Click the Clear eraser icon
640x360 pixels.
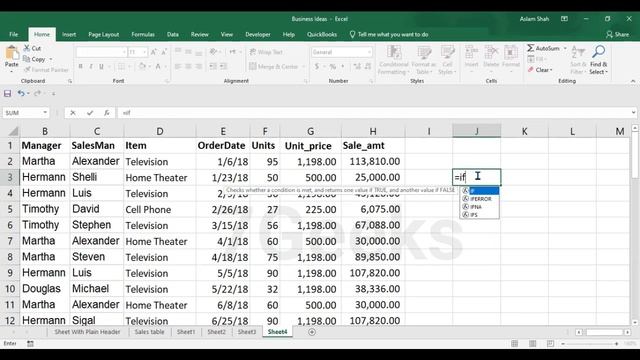[531, 70]
